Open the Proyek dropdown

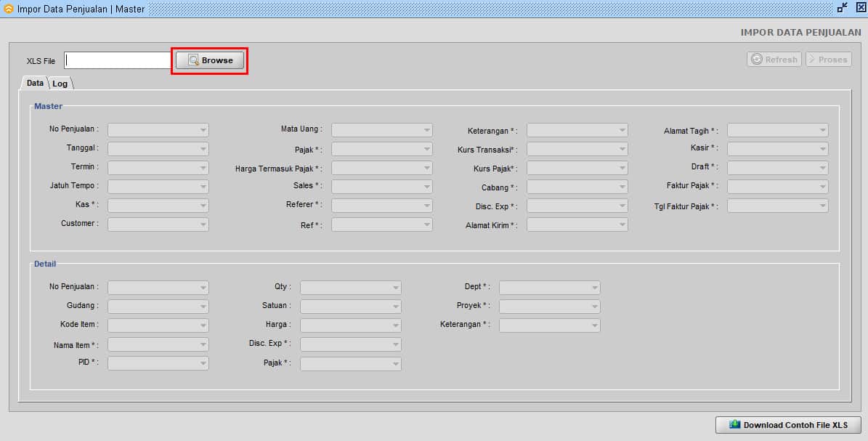pos(549,307)
